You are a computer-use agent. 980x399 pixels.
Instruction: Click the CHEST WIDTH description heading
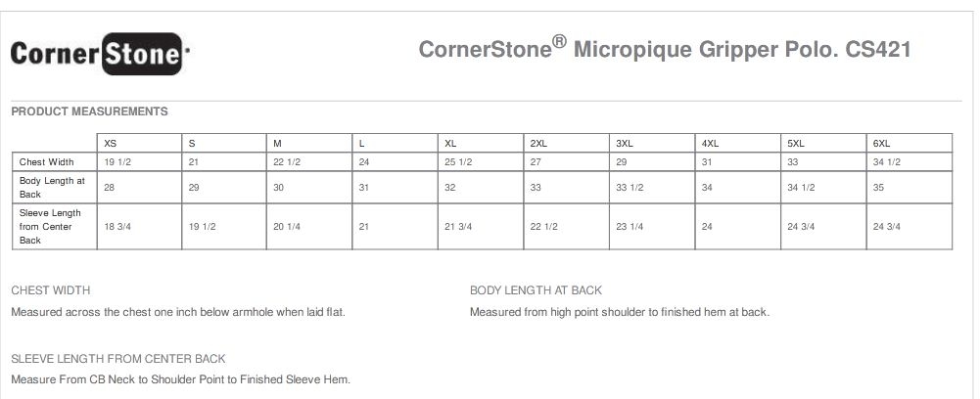[51, 290]
